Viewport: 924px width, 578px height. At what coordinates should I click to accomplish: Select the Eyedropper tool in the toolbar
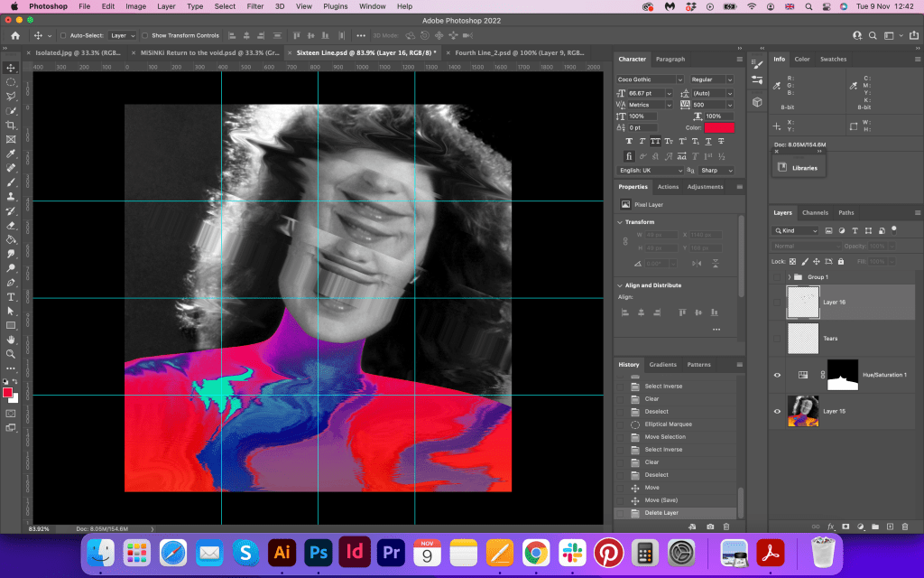[11, 154]
